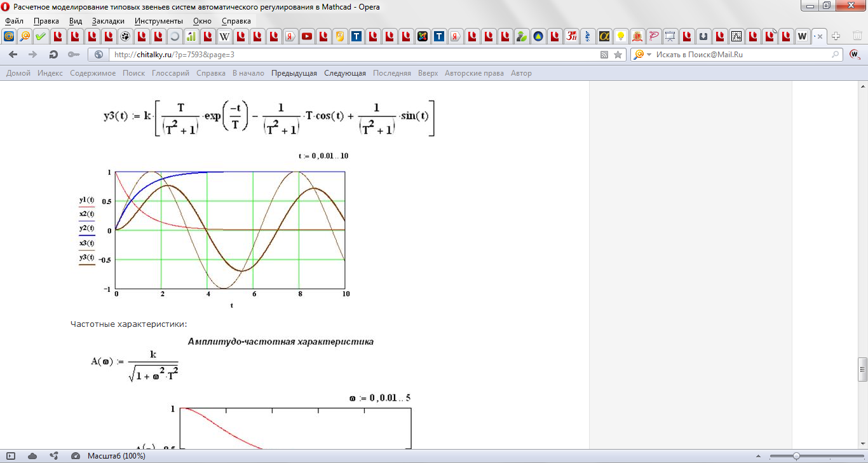Screen dimensions: 868x463
Task: Click the Амплитудо-частотная характеристика heading
Action: tap(281, 342)
